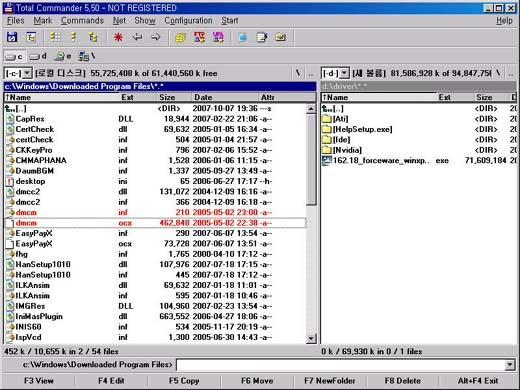Viewport: 520px width, 390px height.
Task: Click the URL new FTP connection icon
Action: [x=218, y=37]
